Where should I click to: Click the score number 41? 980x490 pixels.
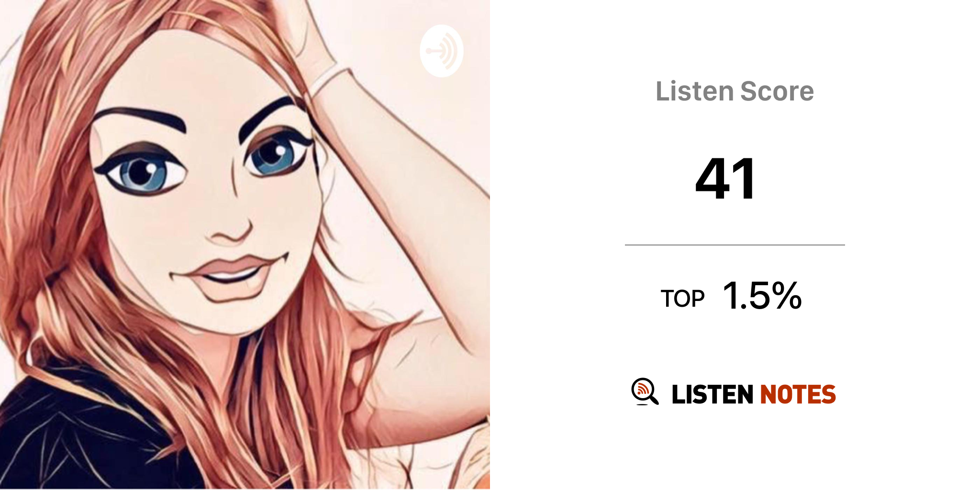(726, 178)
